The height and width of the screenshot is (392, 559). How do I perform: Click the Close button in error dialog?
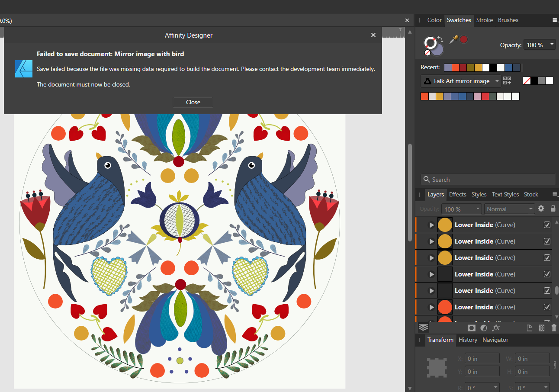193,102
